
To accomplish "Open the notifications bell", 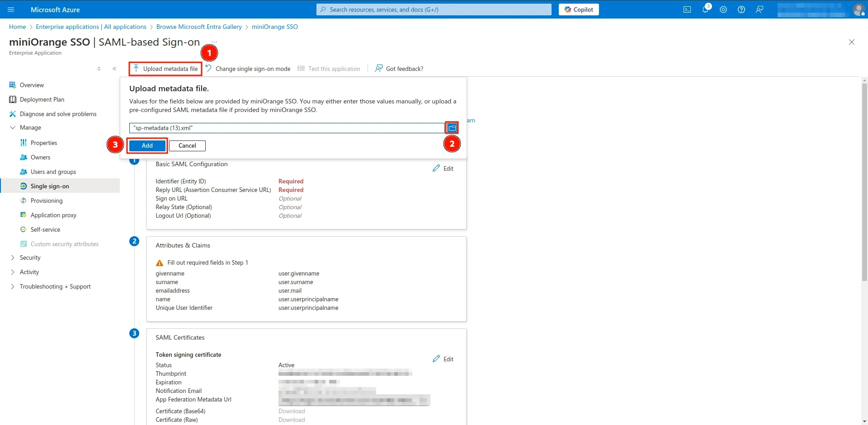I will click(705, 9).
